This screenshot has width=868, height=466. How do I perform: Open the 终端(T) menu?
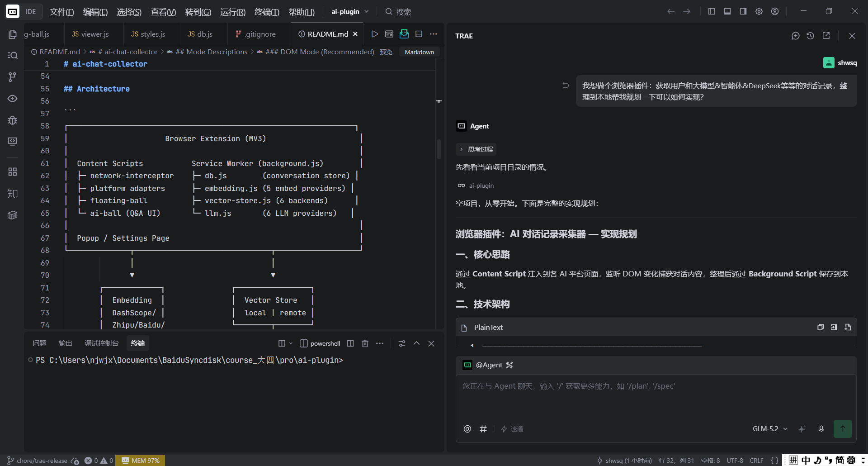click(267, 12)
